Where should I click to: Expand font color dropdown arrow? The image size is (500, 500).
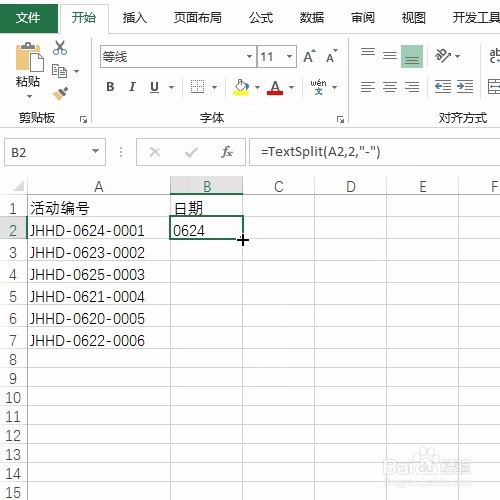pyautogui.click(x=291, y=87)
